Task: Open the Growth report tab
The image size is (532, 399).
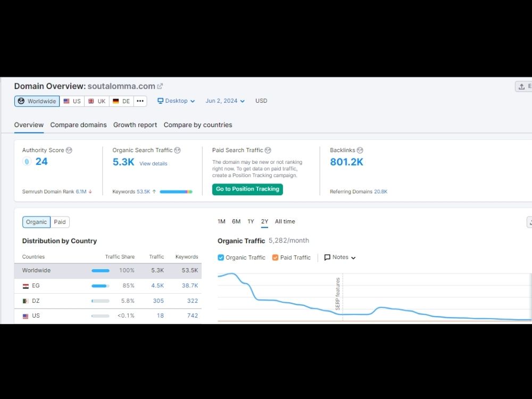Action: (135, 125)
